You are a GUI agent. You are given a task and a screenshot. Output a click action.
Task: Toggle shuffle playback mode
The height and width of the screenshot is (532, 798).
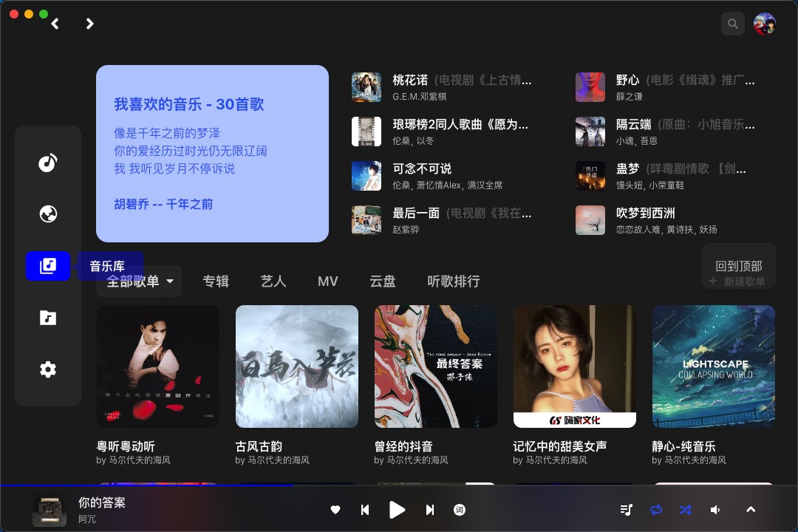click(x=685, y=510)
